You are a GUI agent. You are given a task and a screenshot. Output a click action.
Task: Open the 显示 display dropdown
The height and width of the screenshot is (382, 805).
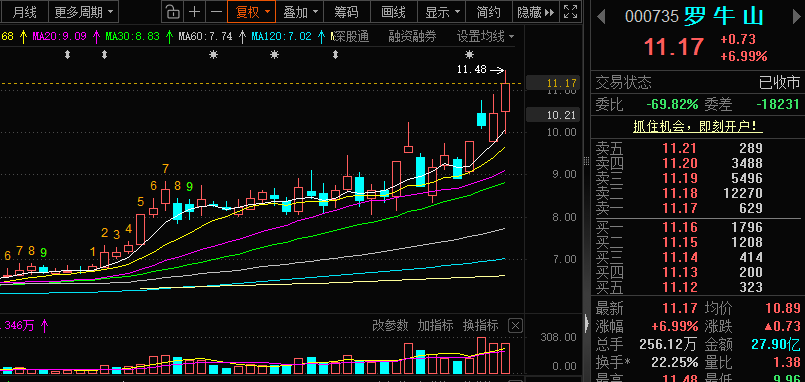442,12
